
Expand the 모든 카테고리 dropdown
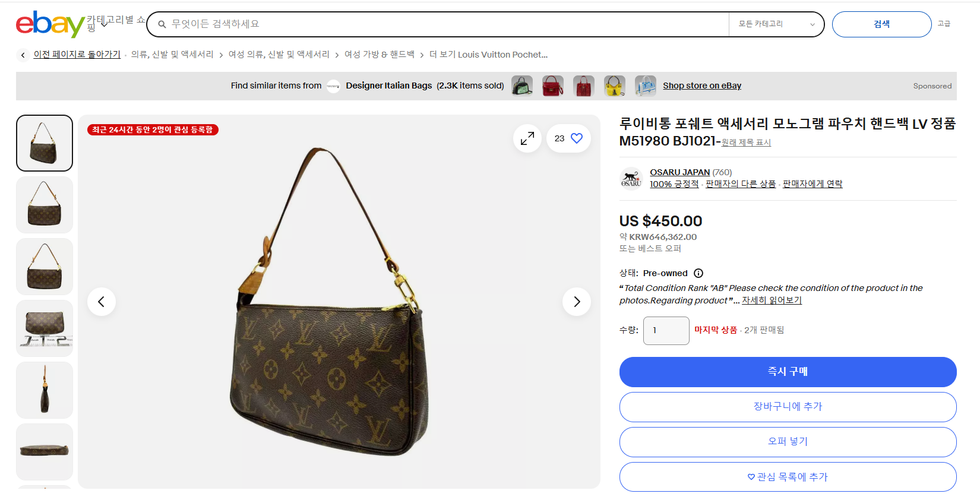pos(776,24)
